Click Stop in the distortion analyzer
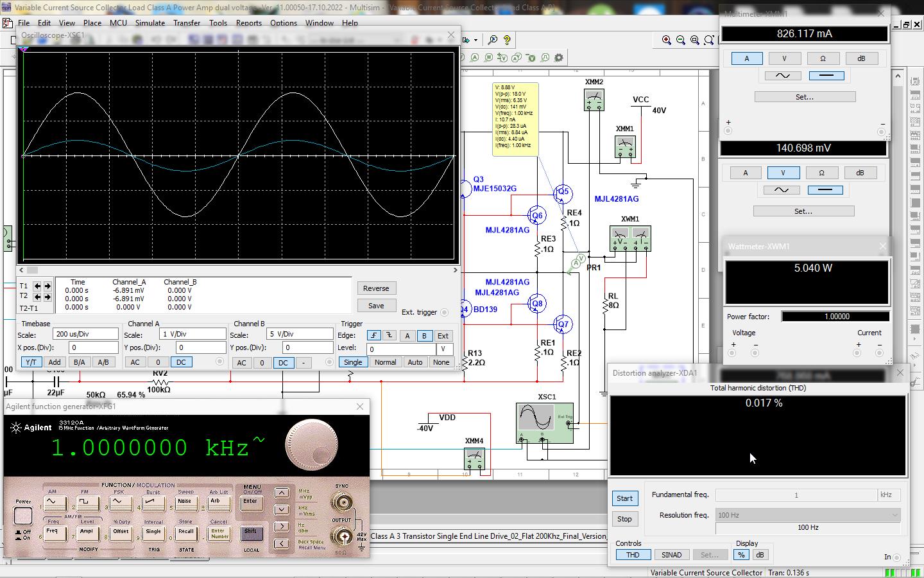 click(x=624, y=519)
